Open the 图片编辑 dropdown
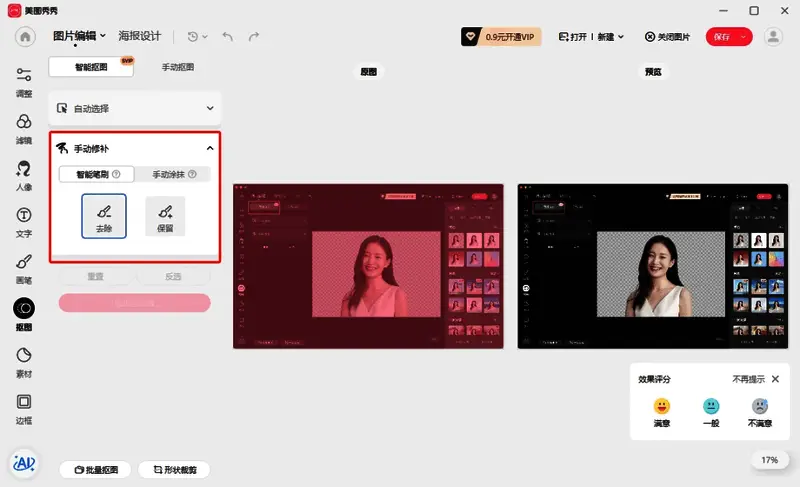Viewport: 800px width, 487px height. click(79, 36)
